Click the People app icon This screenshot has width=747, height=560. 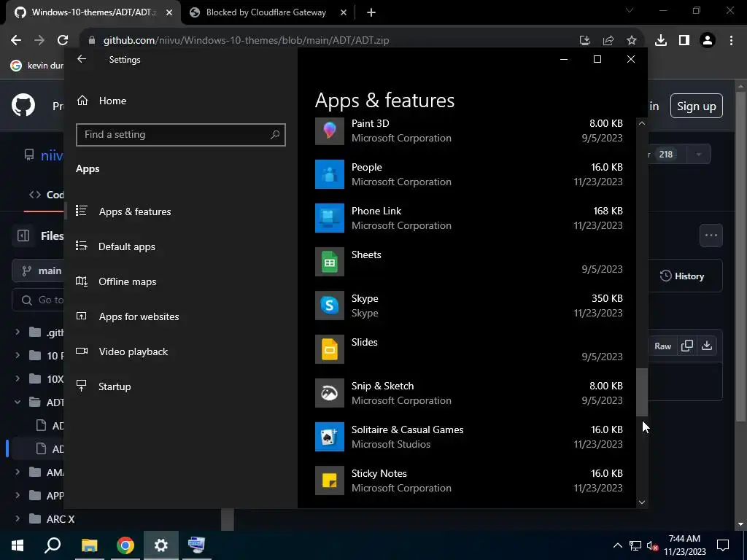(x=329, y=174)
